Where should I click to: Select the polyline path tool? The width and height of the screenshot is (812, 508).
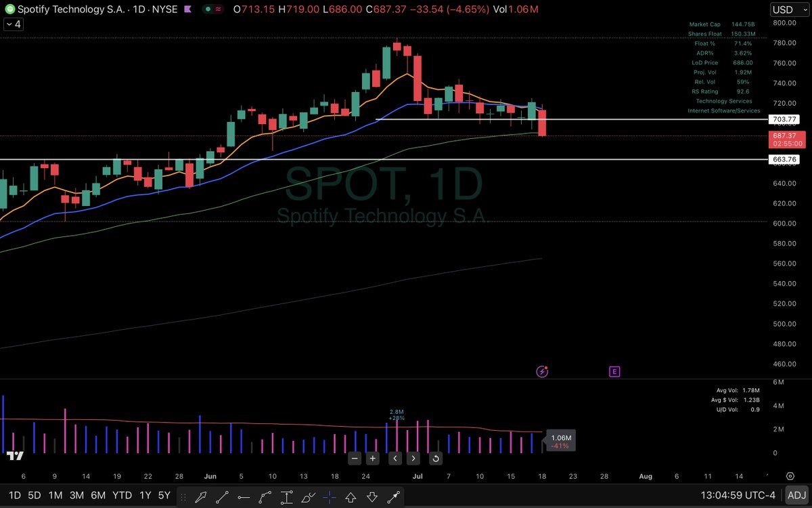pyautogui.click(x=265, y=497)
